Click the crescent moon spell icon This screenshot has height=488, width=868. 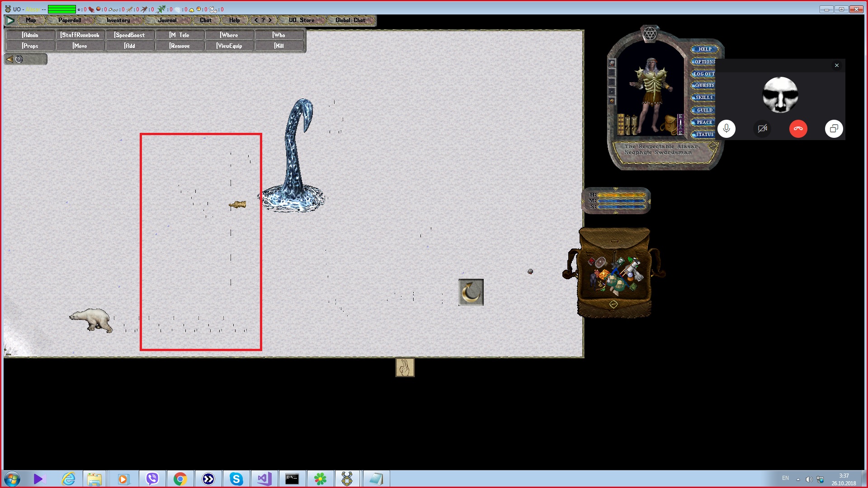point(471,292)
